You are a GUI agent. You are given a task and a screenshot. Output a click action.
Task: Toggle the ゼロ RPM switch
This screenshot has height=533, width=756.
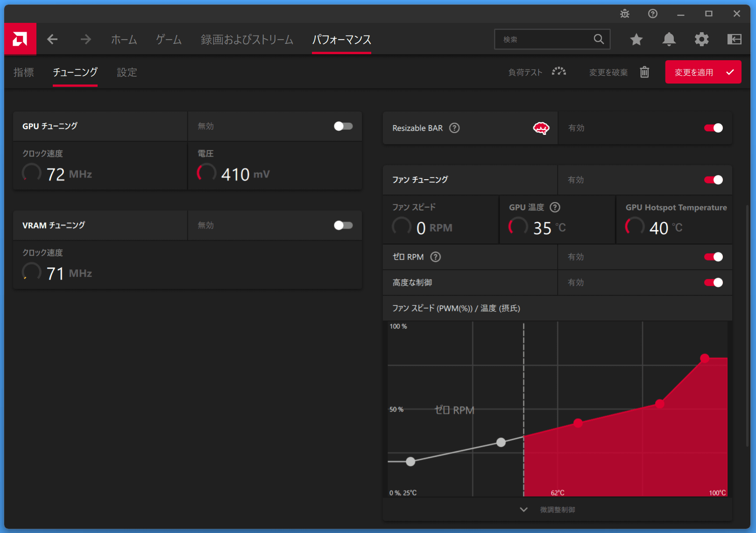[714, 257]
